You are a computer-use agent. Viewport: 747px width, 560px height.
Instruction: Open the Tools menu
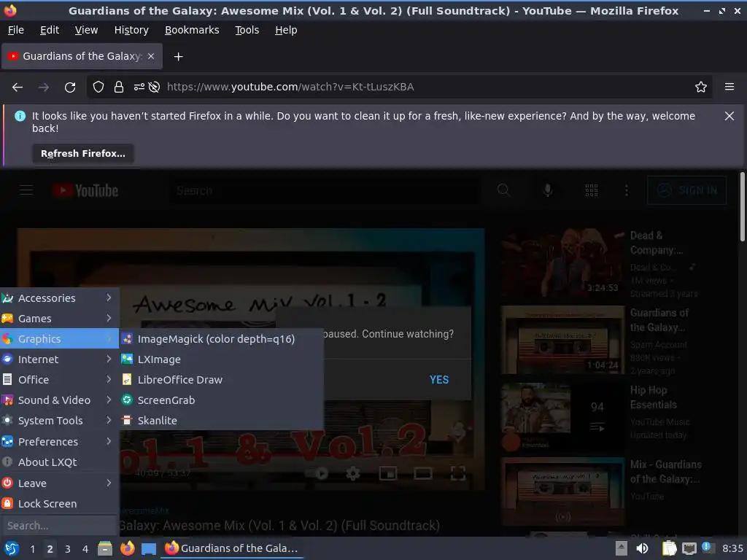coord(247,30)
